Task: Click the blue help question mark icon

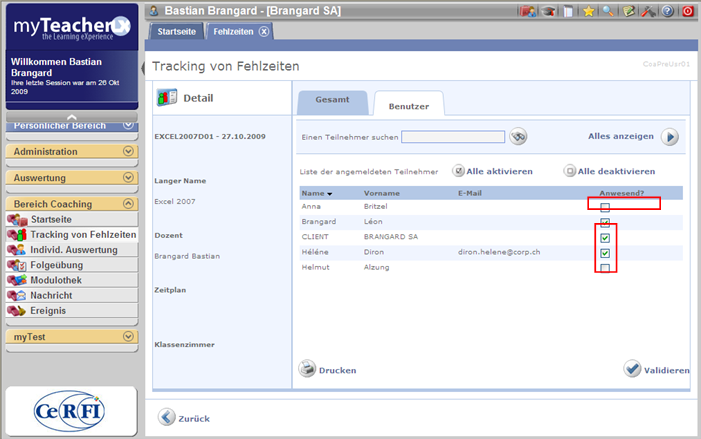Action: pyautogui.click(x=667, y=11)
